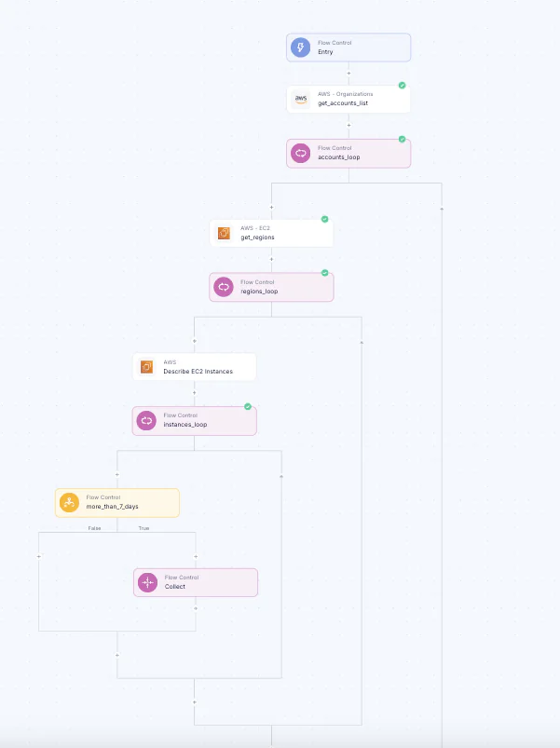This screenshot has height=748, width=560.
Task: Click the AWS Organizations logo on get_accounts_list
Action: coord(300,100)
